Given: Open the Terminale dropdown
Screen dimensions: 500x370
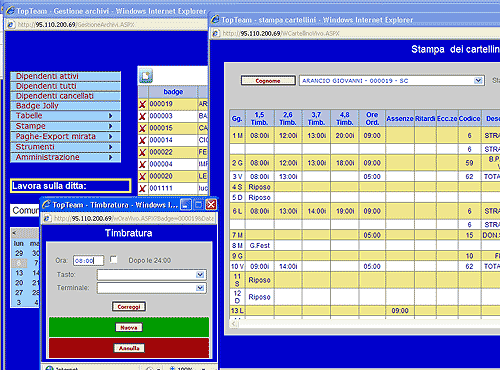Looking at the screenshot, I should tap(200, 288).
